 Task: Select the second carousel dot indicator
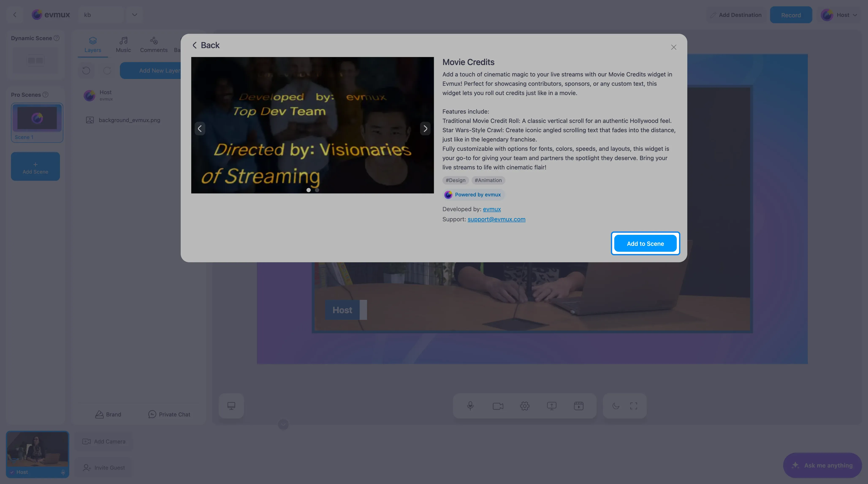pyautogui.click(x=317, y=190)
